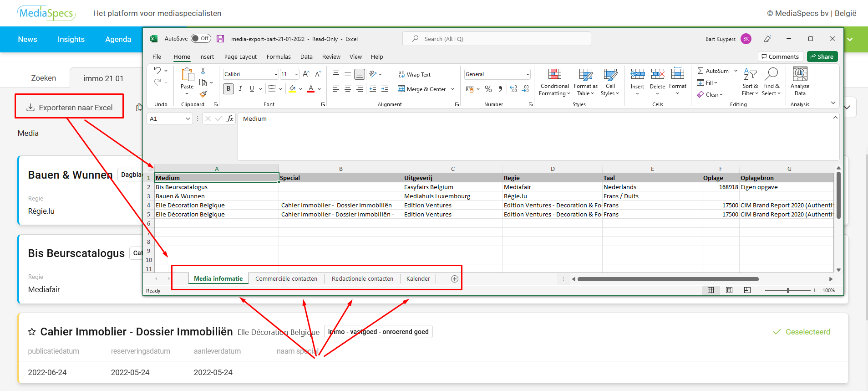Open the Page Layout ribbon tab

click(x=240, y=57)
